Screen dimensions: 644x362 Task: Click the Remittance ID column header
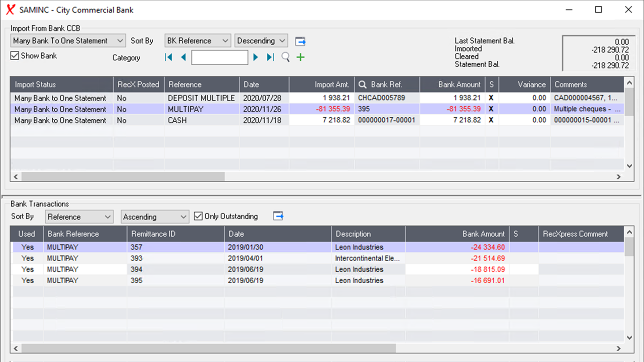175,234
